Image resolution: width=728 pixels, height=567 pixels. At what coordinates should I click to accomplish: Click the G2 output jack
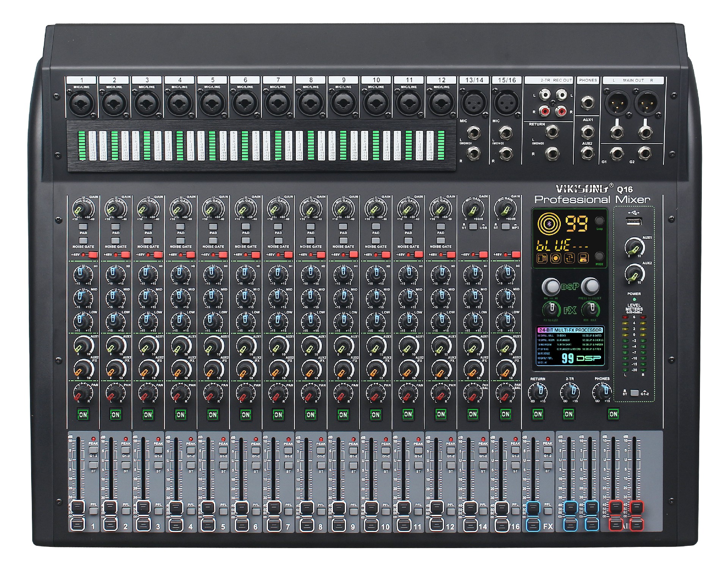(645, 153)
